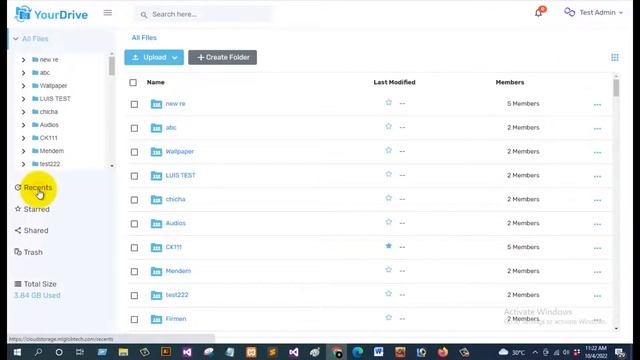
Task: Expand the new re tree node
Action: coord(23,60)
